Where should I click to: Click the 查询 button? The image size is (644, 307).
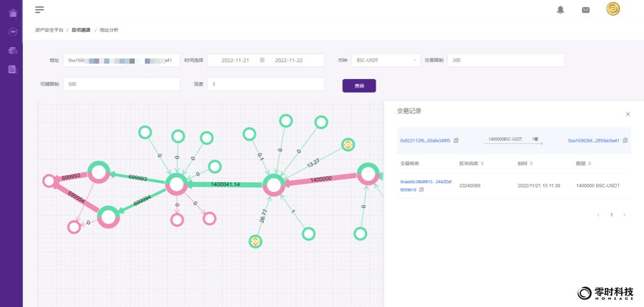click(359, 86)
